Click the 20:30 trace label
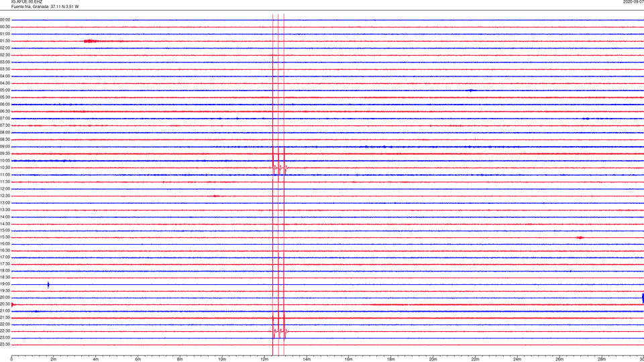 tap(5, 304)
